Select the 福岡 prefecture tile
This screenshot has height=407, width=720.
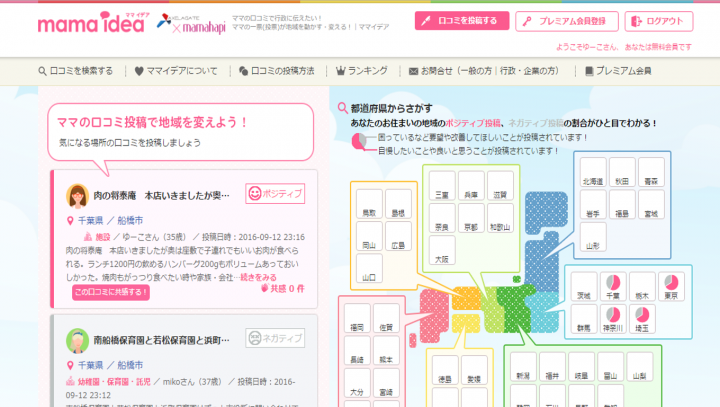[x=357, y=318]
